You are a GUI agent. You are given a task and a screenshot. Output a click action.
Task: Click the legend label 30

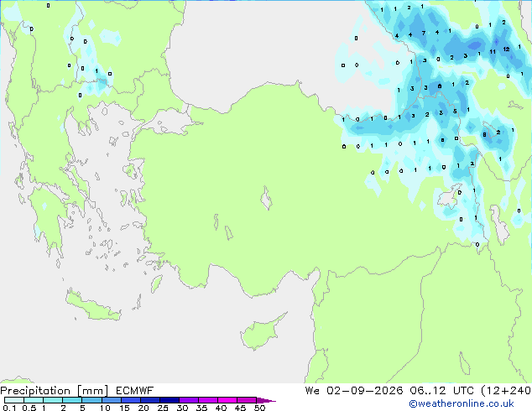click(x=182, y=408)
